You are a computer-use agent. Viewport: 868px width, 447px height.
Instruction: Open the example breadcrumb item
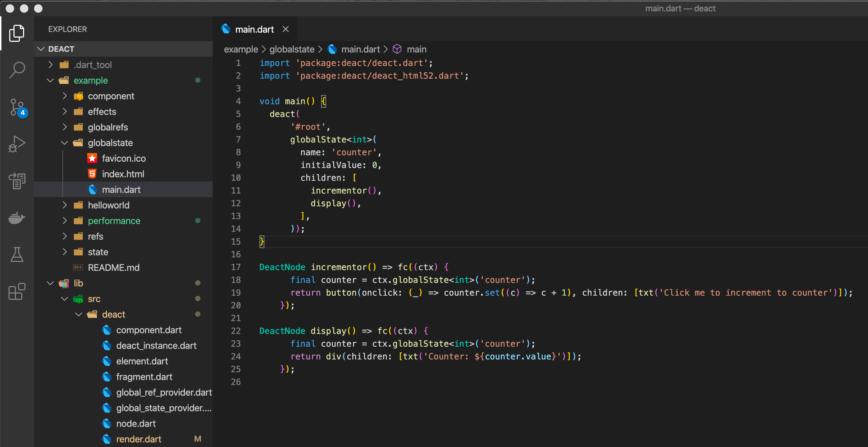241,49
